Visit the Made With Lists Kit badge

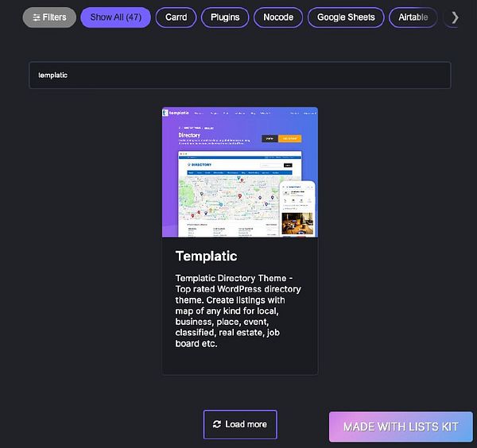pos(401,427)
